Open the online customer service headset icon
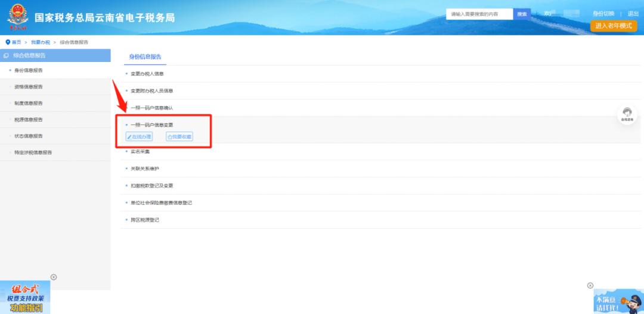This screenshot has height=314, width=644. tap(626, 113)
